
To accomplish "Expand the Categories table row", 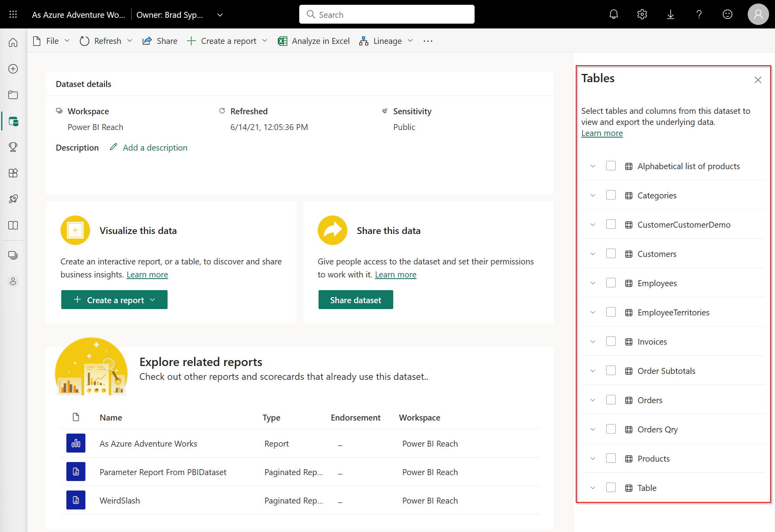I will (593, 195).
